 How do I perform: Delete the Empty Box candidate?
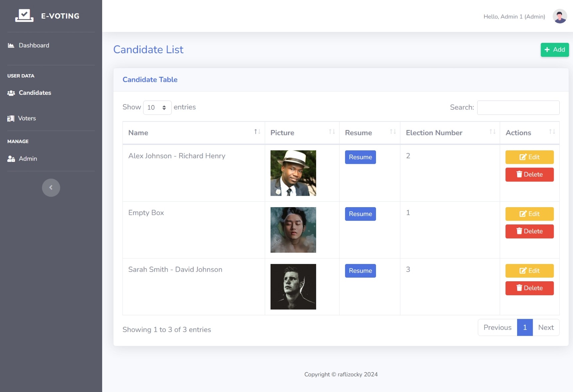[529, 231]
